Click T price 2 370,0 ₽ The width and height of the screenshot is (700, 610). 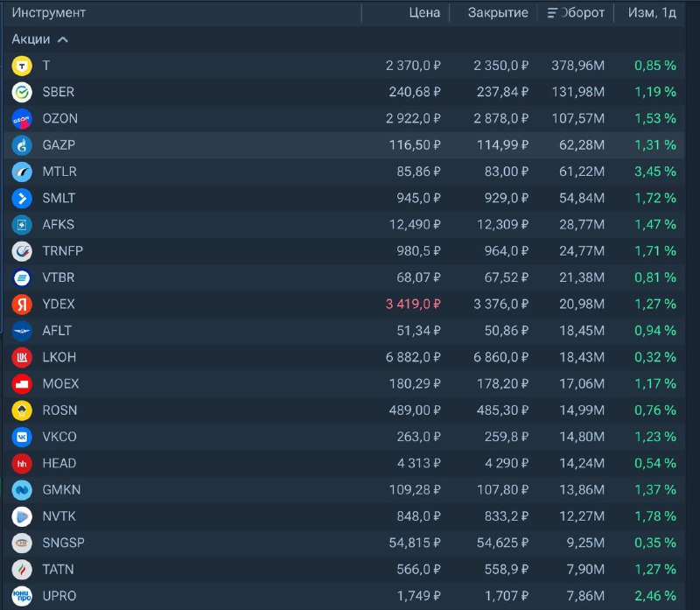(413, 66)
